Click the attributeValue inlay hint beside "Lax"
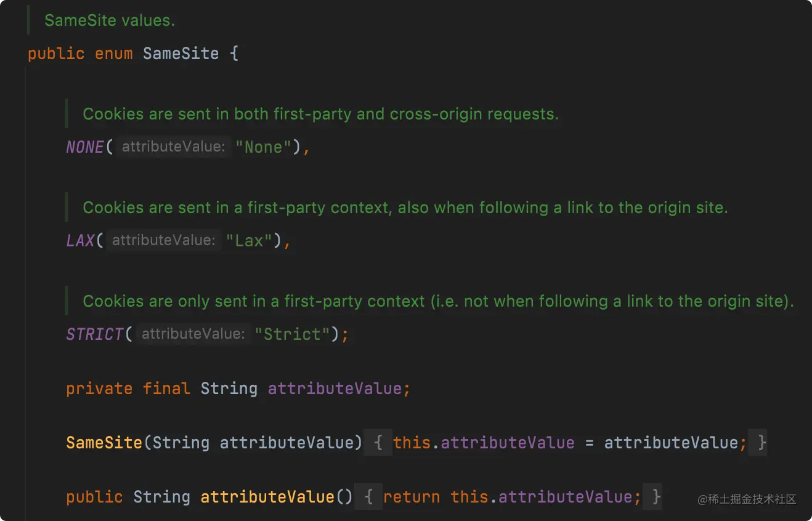The image size is (812, 521). 163,240
